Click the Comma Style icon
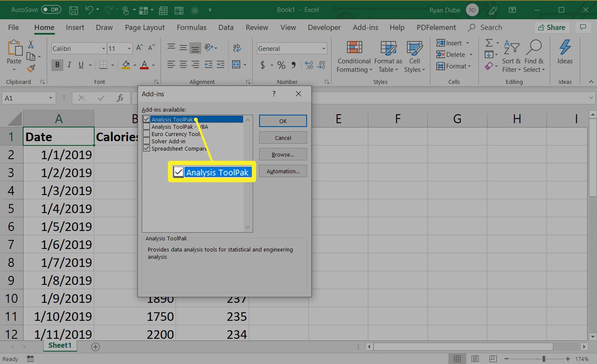 [293, 65]
